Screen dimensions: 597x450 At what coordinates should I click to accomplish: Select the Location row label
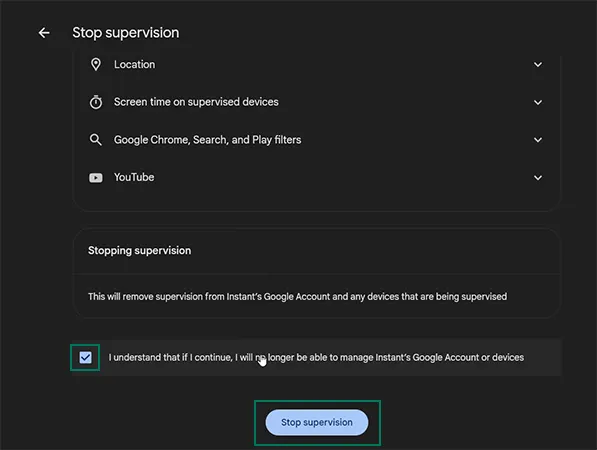[134, 64]
